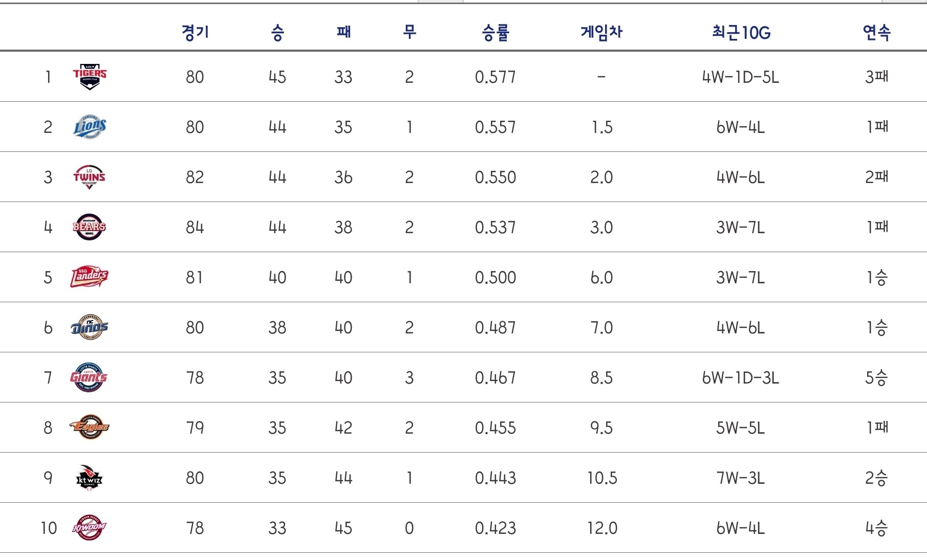The image size is (927, 560).
Task: Sort by the 패 column header
Action: pos(343,32)
